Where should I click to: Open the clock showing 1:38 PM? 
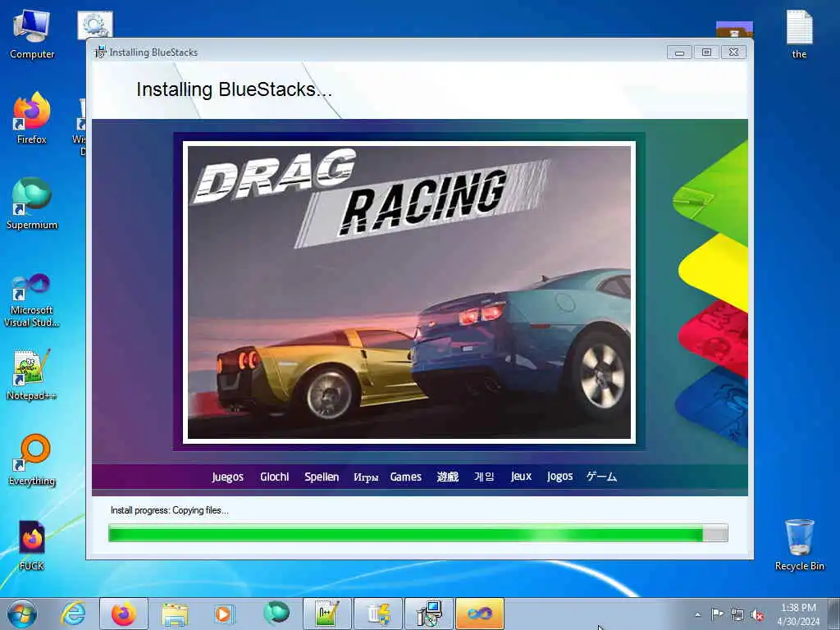pos(798,614)
